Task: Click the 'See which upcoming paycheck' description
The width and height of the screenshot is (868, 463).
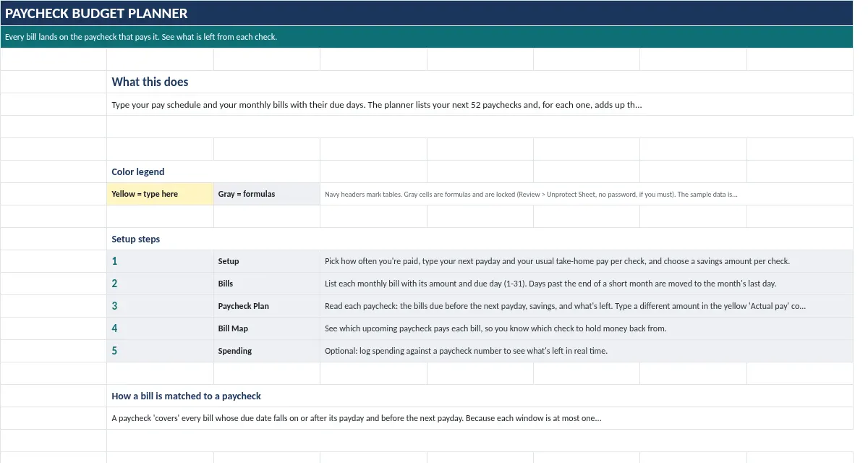Action: coord(587,328)
